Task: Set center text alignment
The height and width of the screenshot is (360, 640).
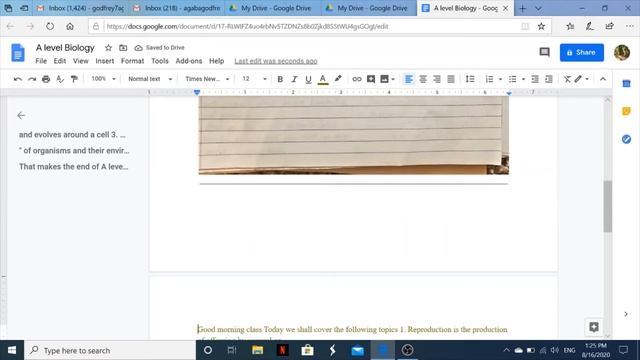Action: (423, 79)
